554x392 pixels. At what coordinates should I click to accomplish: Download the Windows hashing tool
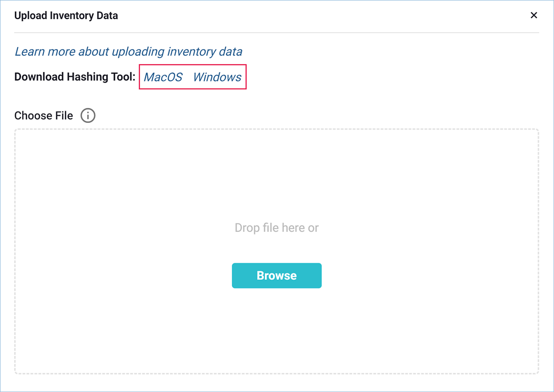[x=217, y=77]
